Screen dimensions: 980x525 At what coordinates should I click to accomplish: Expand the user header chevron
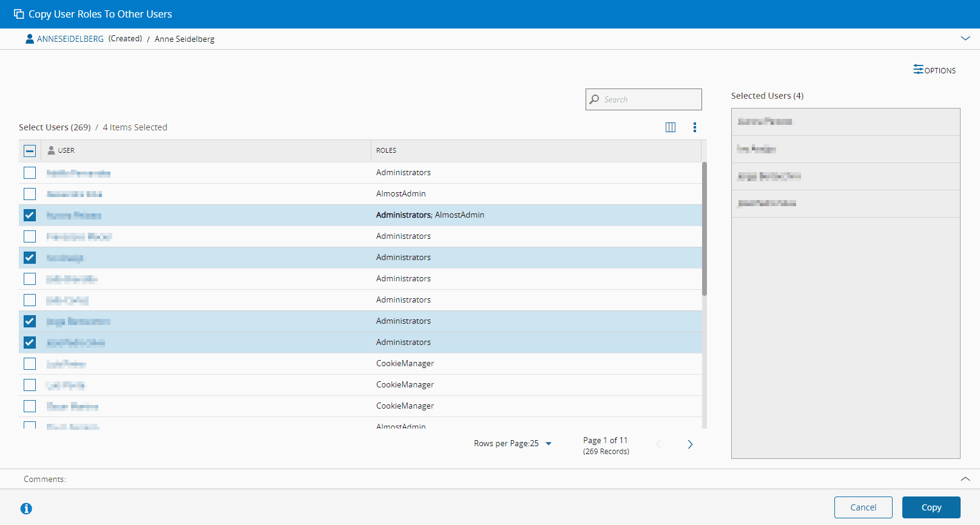(x=965, y=38)
